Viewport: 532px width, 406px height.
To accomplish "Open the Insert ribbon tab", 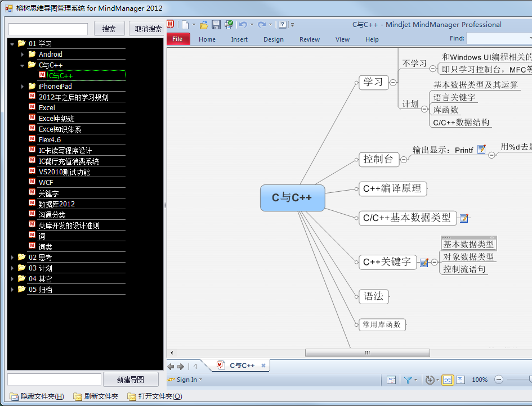I will tap(239, 39).
